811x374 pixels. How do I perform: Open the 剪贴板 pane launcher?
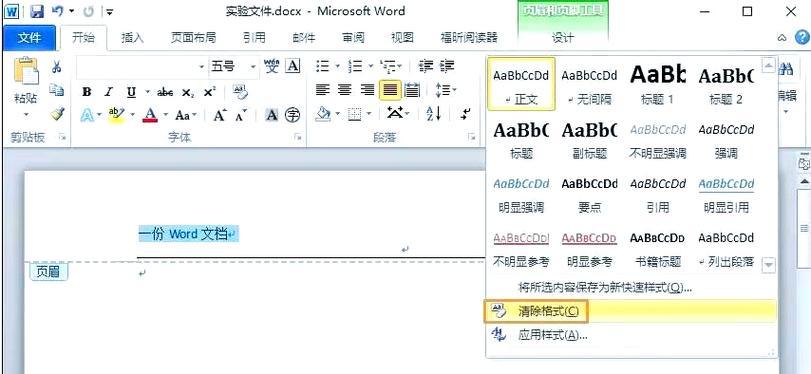(x=63, y=137)
